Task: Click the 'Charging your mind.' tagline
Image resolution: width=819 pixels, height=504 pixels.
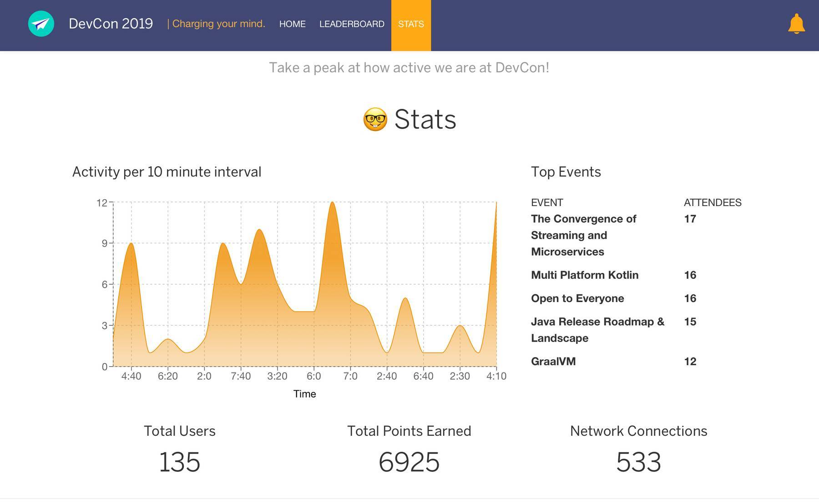Action: 216,24
